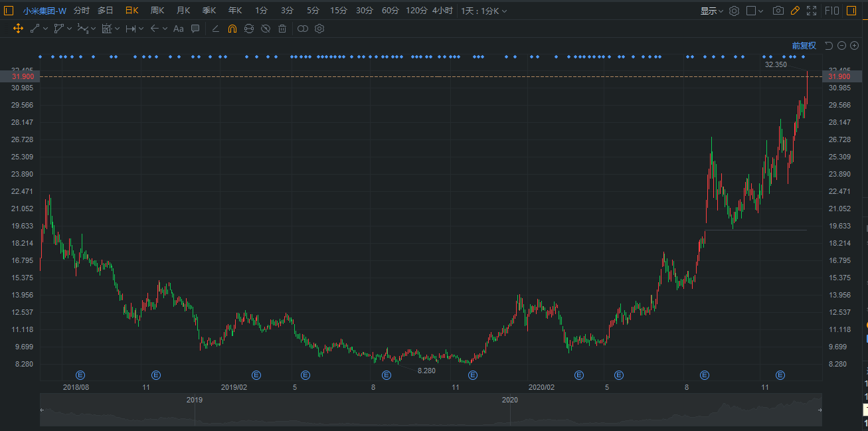Expand range tool options arrow
868x431 pixels.
click(141, 29)
